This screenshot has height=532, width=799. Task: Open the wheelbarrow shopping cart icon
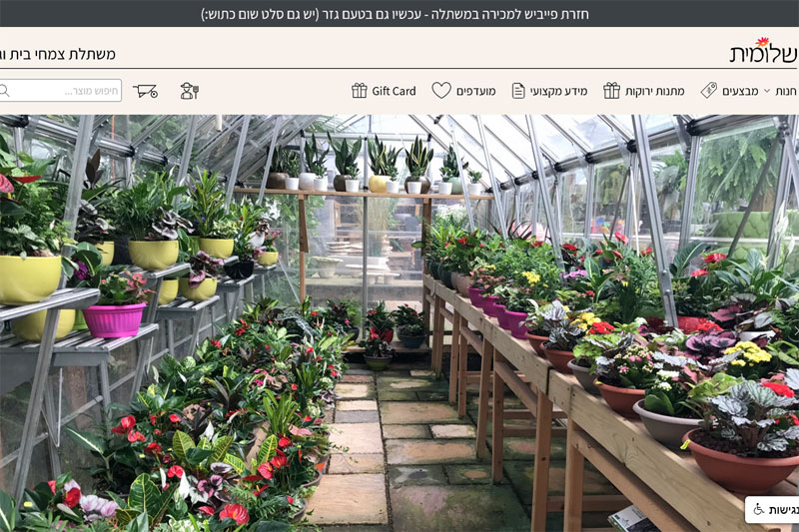145,91
